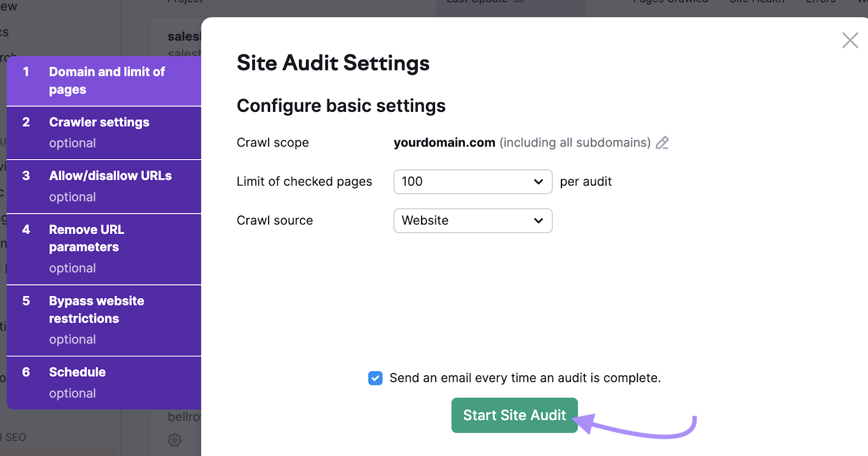Open the Allow/disallow URLs step
868x456 pixels.
tap(104, 186)
